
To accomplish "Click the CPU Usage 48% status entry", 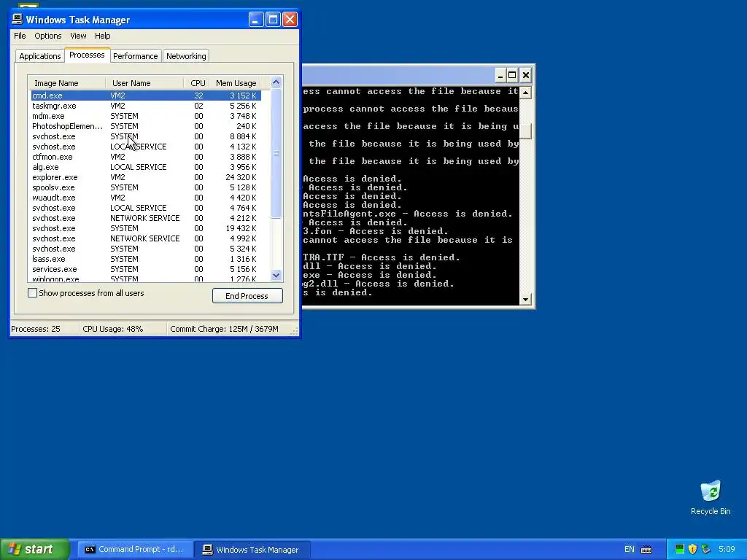I will pyautogui.click(x=123, y=329).
